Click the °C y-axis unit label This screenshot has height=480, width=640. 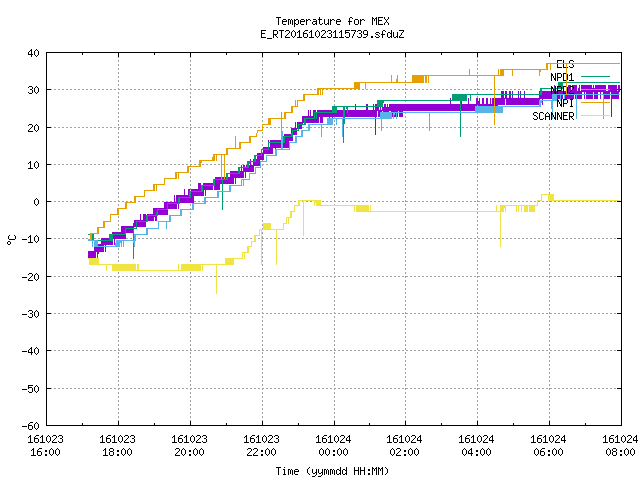pyautogui.click(x=12, y=240)
